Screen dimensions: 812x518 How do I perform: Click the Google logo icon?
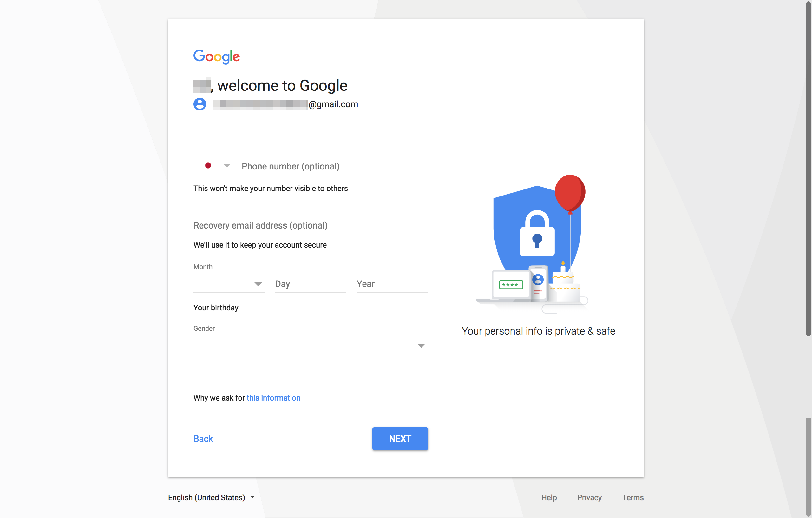pos(216,56)
